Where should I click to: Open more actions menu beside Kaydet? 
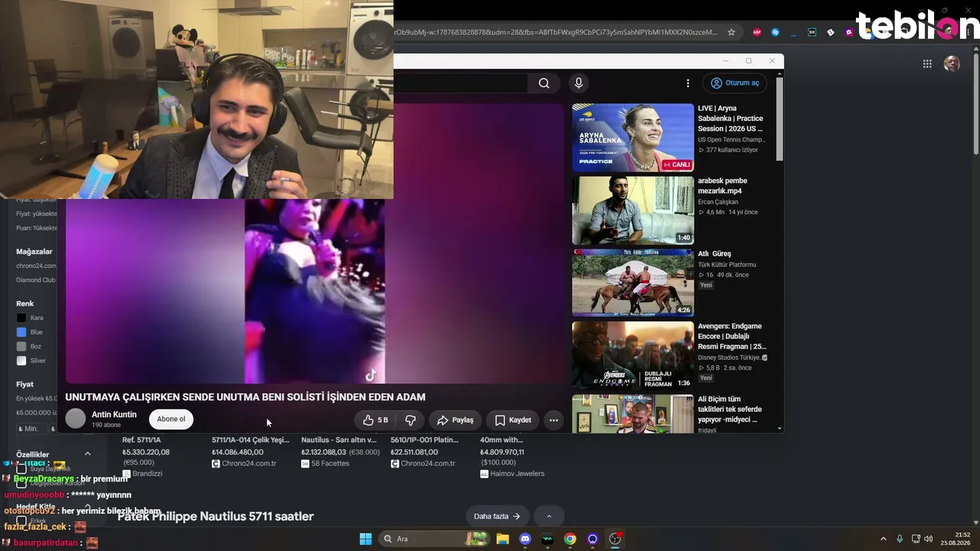(x=554, y=420)
